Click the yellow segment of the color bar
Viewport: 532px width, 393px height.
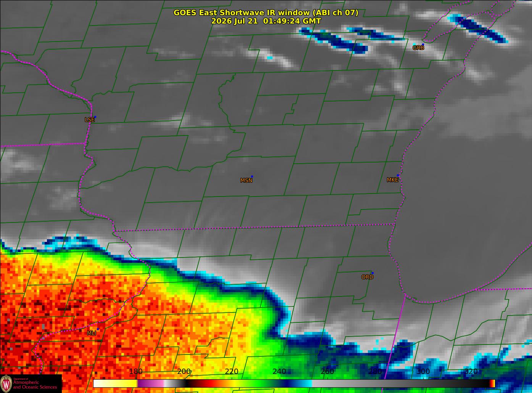tap(115, 383)
